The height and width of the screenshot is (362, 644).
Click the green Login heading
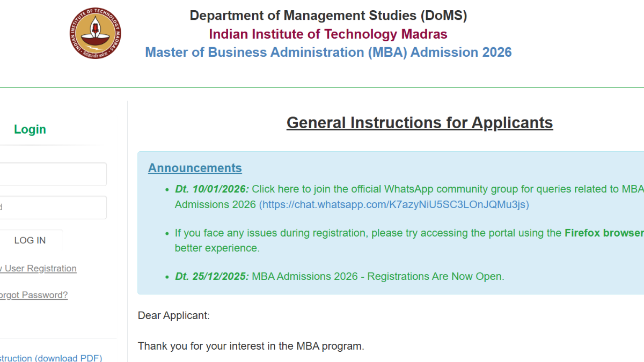(x=30, y=129)
